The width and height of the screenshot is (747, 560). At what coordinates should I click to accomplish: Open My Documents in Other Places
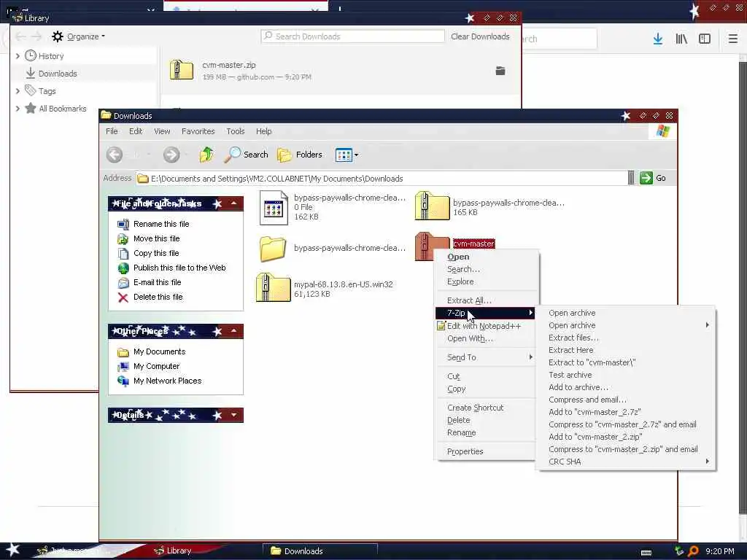click(x=159, y=352)
